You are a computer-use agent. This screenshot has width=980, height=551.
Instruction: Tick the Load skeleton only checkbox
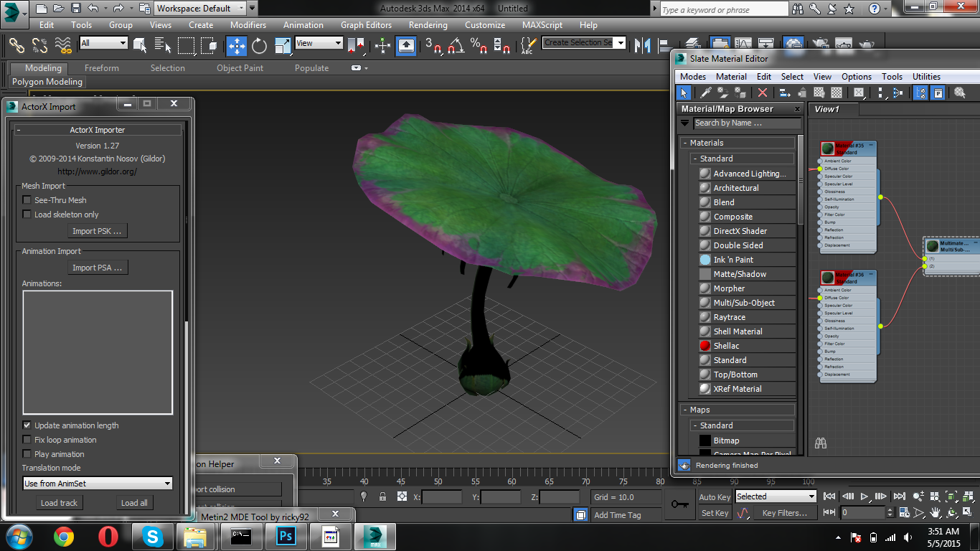(27, 215)
